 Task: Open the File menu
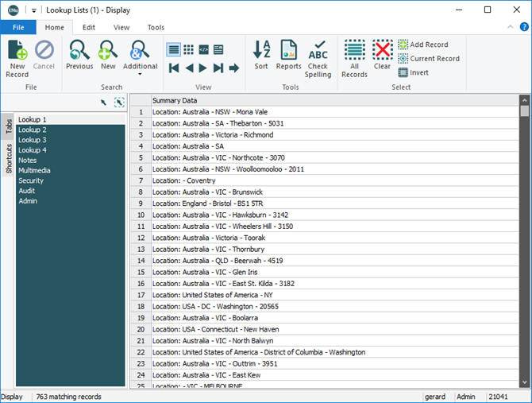coord(18,27)
